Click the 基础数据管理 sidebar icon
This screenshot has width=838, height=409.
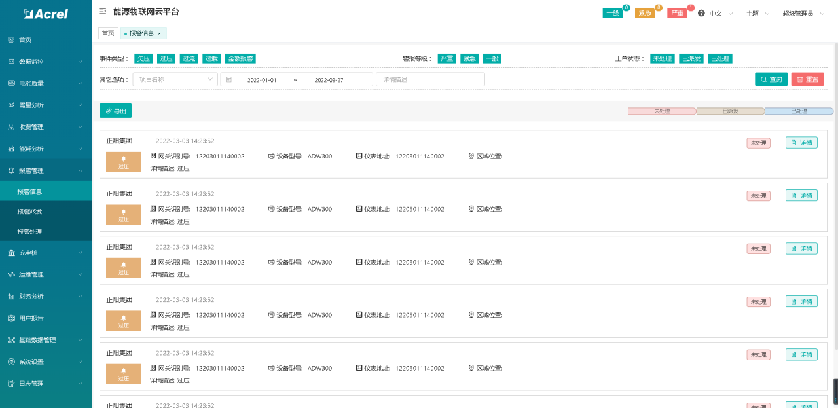click(11, 340)
